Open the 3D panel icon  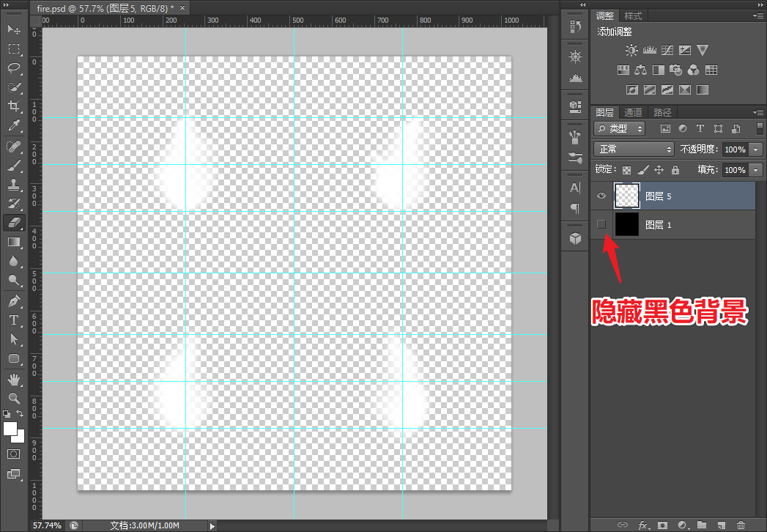tap(575, 238)
